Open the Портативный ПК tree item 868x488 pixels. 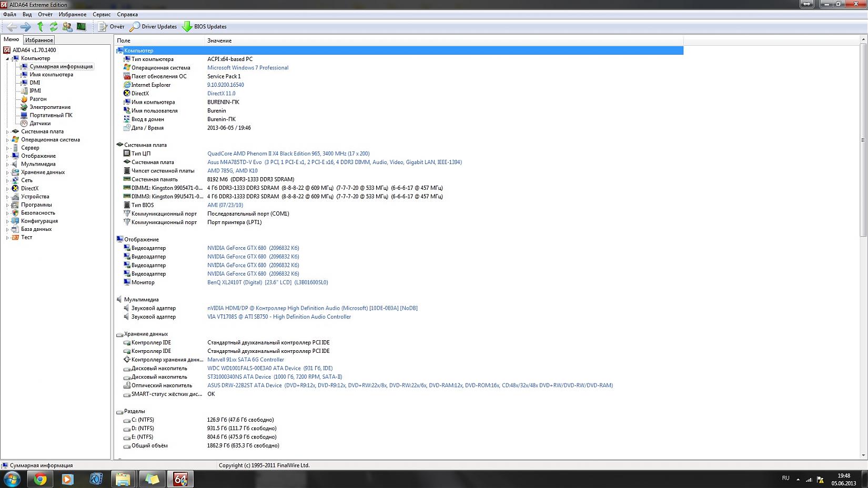(51, 115)
